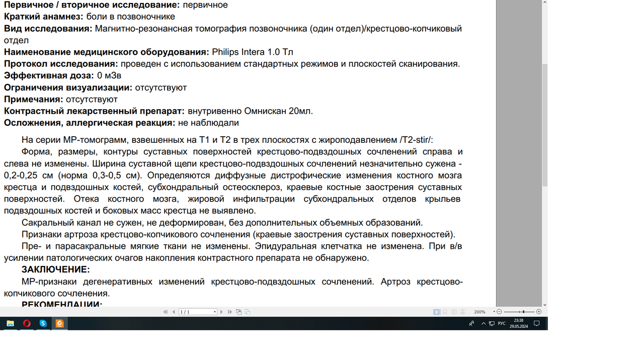644x362 pixels.
Task: Jump to the last page
Action: [230, 312]
